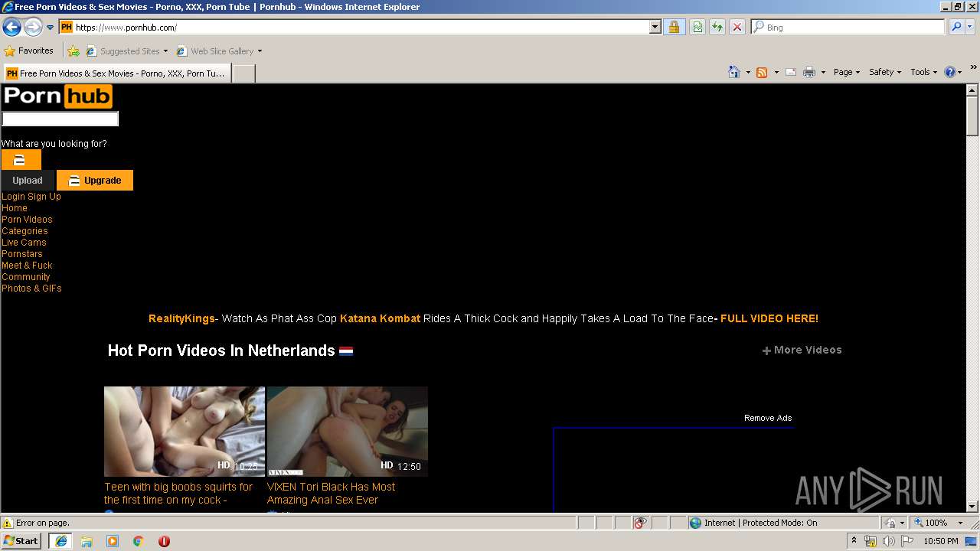Go back using the browser Back arrow
The height and width of the screenshot is (551, 980).
[x=11, y=28]
